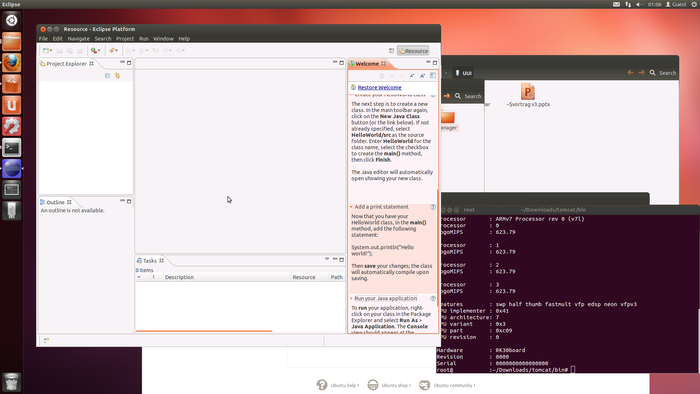The width and height of the screenshot is (700, 394).
Task: Click the Welcome navigate forward arrow
Action: tap(402, 76)
